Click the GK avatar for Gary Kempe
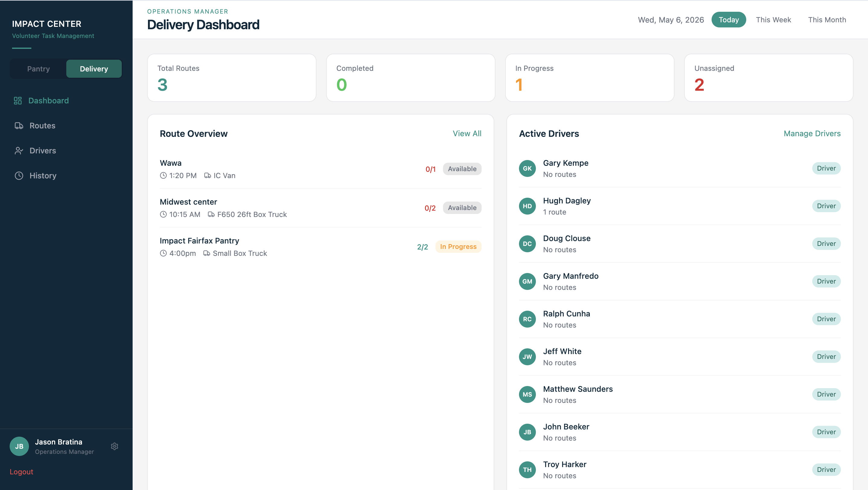This screenshot has width=868, height=490. 527,168
